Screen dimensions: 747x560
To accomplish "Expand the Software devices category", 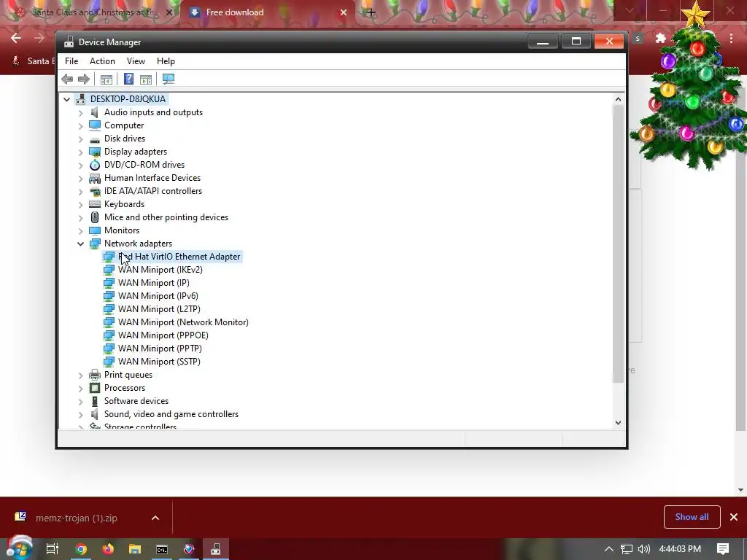I will coord(80,402).
